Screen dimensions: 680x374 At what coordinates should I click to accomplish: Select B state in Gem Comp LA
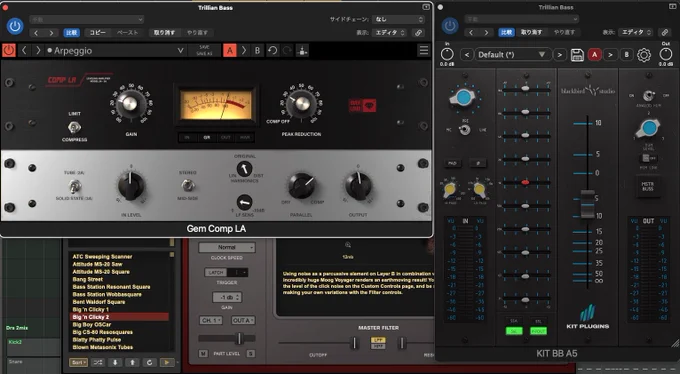257,50
